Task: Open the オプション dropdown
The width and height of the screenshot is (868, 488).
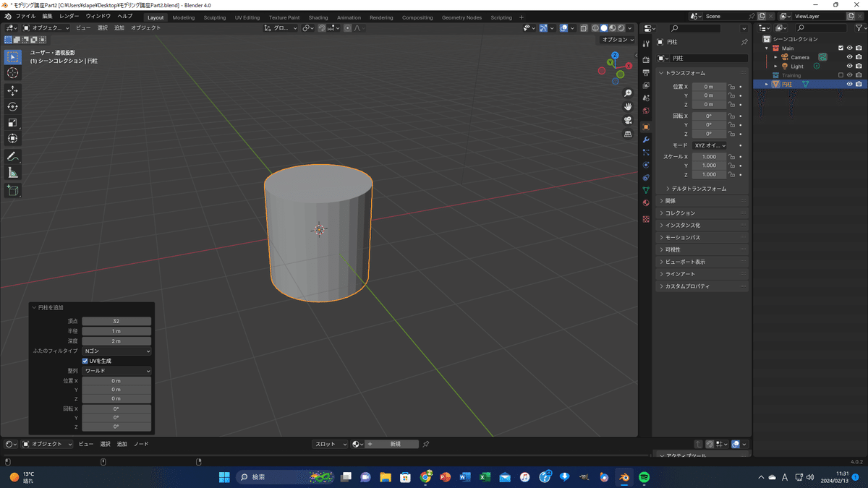Action: pos(618,40)
